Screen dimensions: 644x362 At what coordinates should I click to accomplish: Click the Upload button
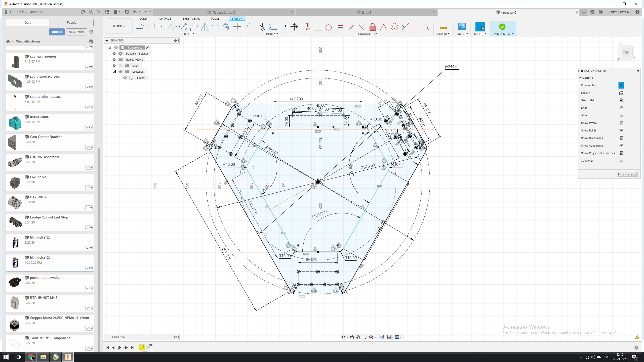(x=57, y=32)
